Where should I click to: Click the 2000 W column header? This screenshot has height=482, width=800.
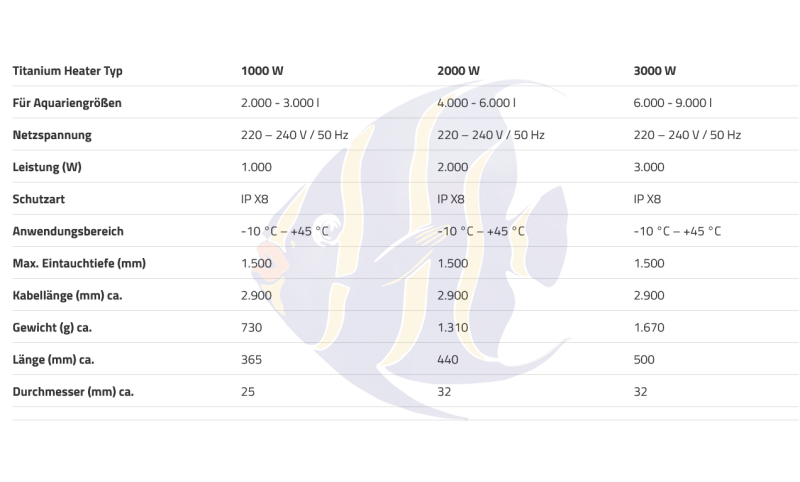(458, 70)
